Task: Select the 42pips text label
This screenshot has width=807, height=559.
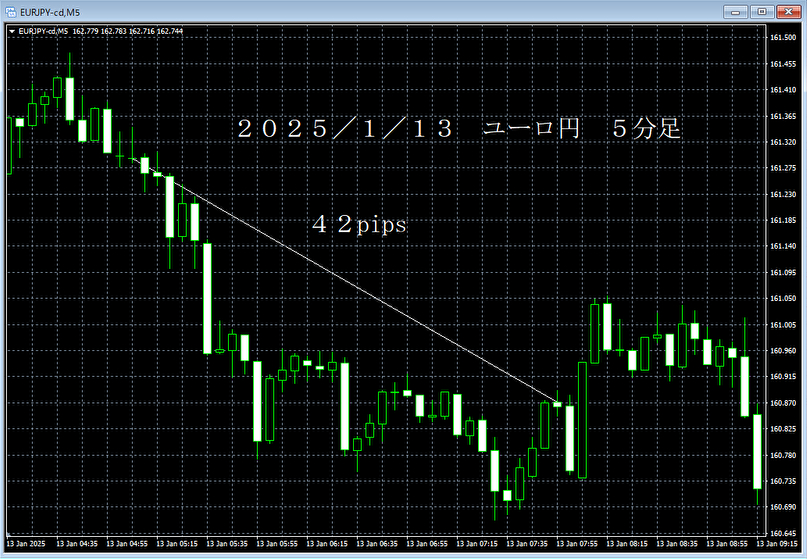Action: pyautogui.click(x=359, y=224)
